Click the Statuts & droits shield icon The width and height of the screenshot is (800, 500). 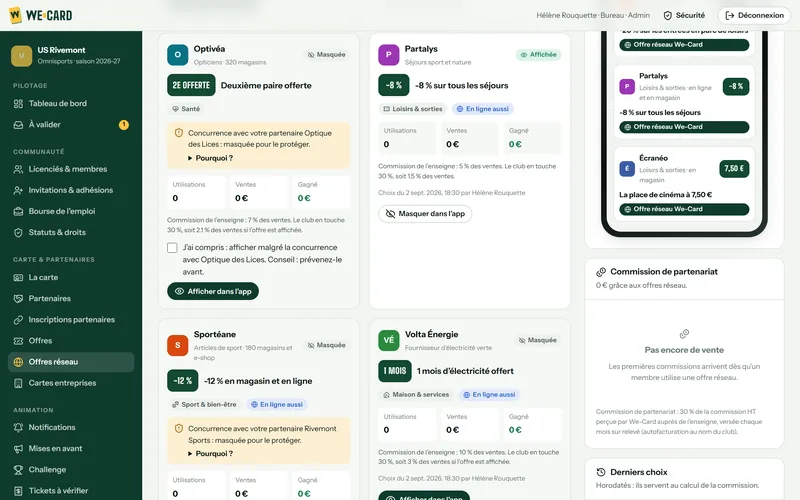18,233
